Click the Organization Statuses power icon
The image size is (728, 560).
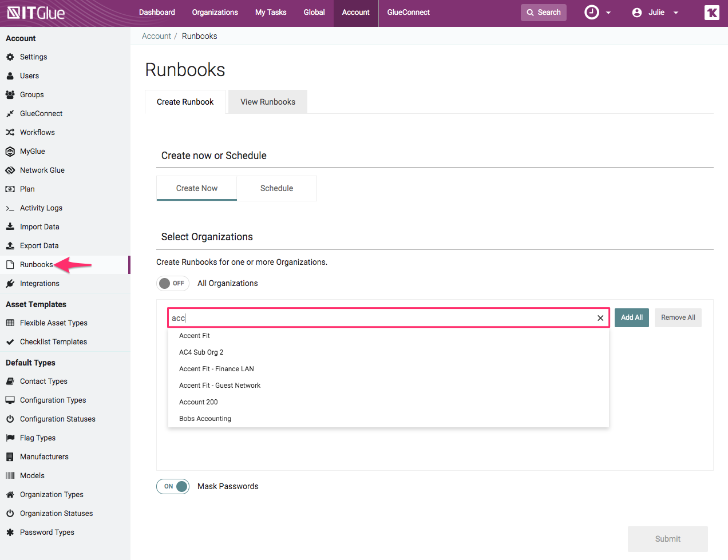[x=10, y=514]
